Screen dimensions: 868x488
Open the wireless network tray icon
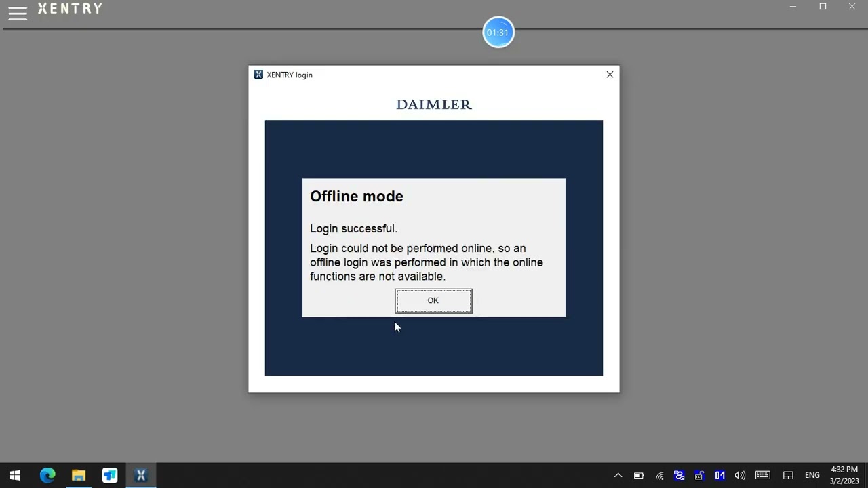tap(659, 476)
